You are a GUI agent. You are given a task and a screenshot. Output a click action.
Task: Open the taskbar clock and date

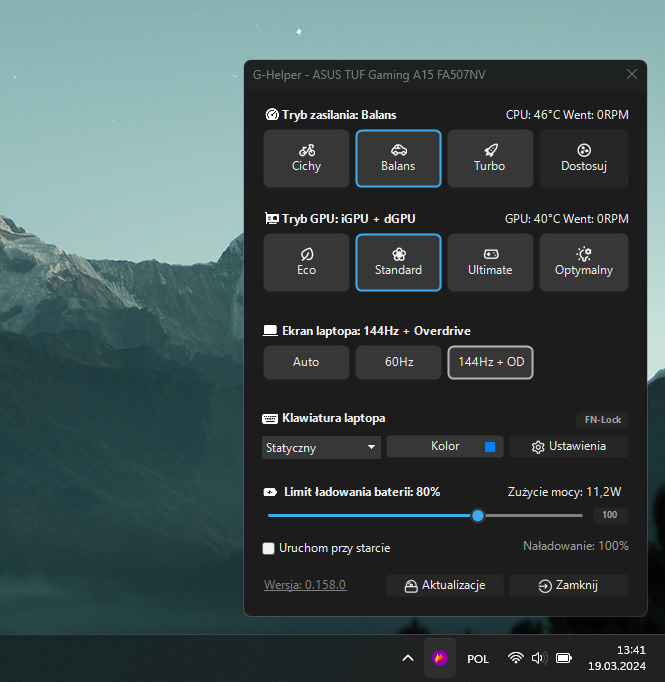pyautogui.click(x=617, y=658)
